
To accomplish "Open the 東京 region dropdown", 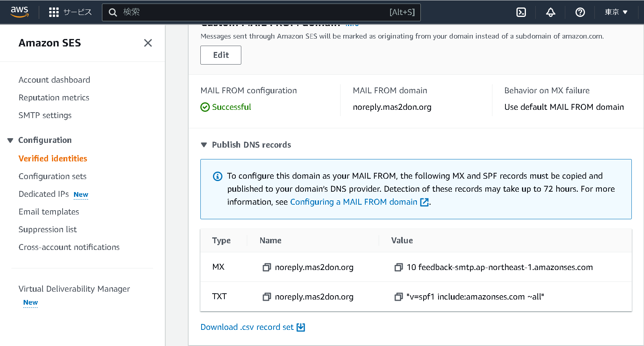I will (x=616, y=12).
